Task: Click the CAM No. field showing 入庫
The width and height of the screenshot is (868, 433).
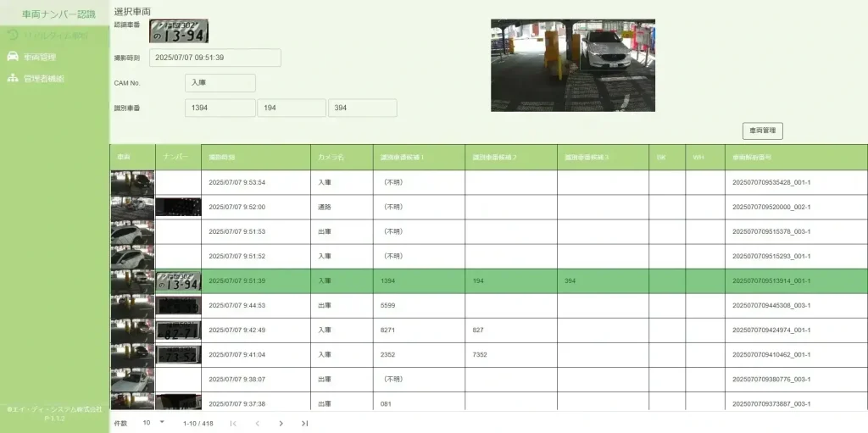Action: [x=220, y=83]
